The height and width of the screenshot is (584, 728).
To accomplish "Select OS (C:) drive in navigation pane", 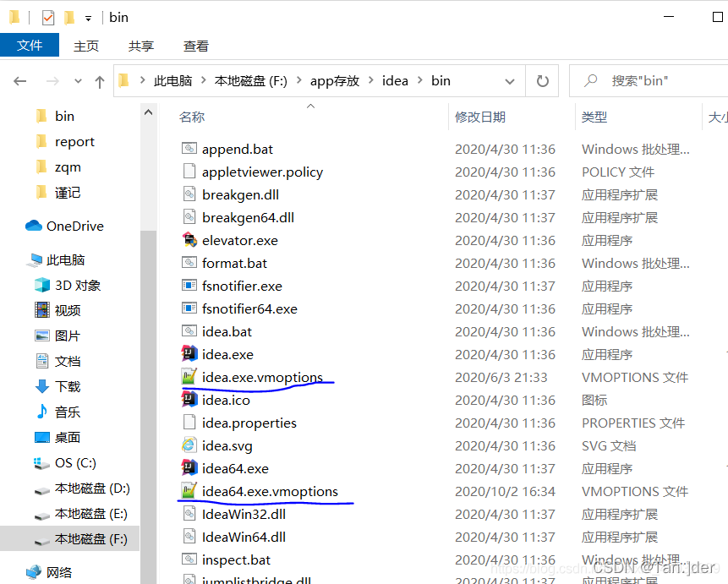I will (75, 463).
